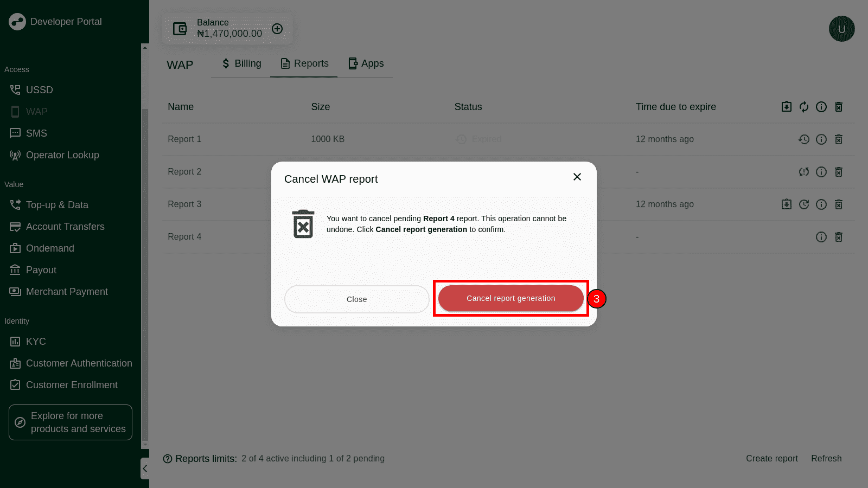Open user avatar menu
The image size is (868, 488).
(x=841, y=29)
